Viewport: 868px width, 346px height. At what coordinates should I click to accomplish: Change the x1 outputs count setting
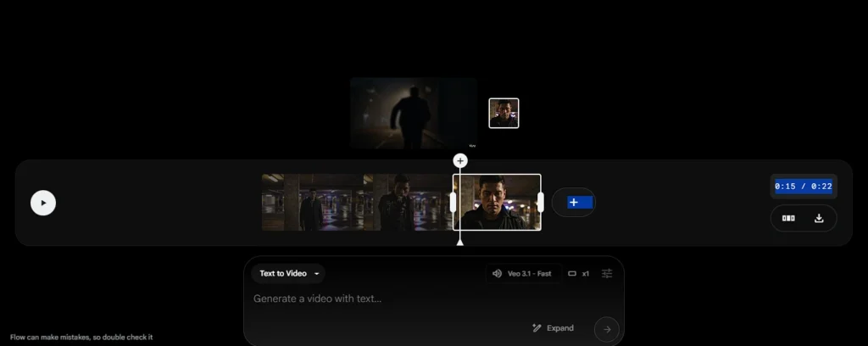578,273
